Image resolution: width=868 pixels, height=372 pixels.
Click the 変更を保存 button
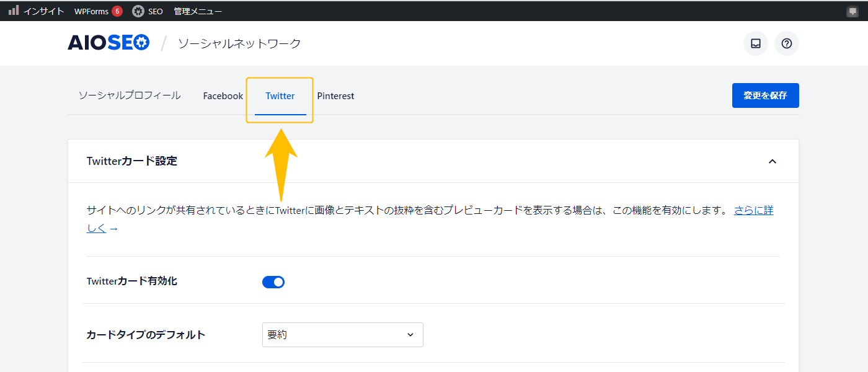[766, 95]
